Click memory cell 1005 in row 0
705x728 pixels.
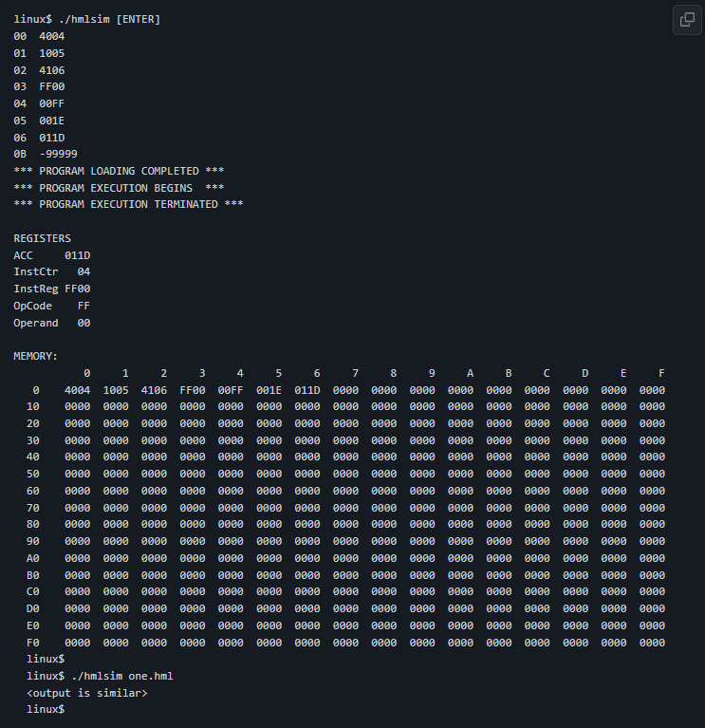(x=116, y=390)
